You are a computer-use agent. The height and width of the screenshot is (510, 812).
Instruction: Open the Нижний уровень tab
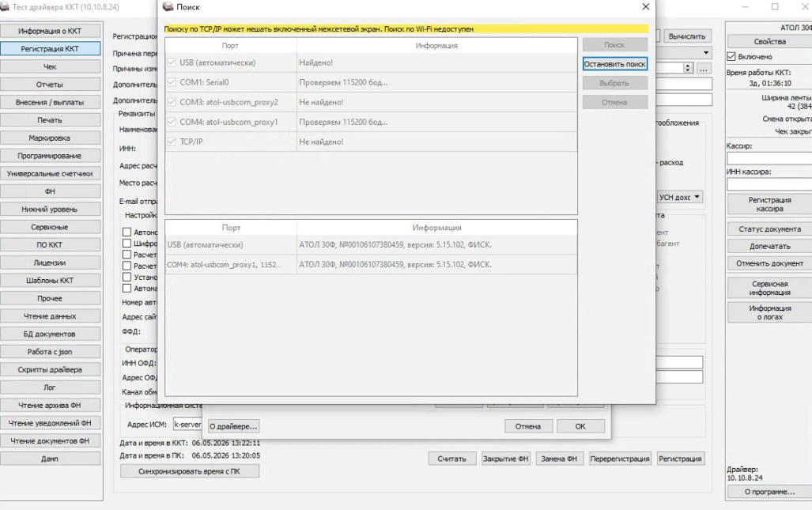coord(51,210)
